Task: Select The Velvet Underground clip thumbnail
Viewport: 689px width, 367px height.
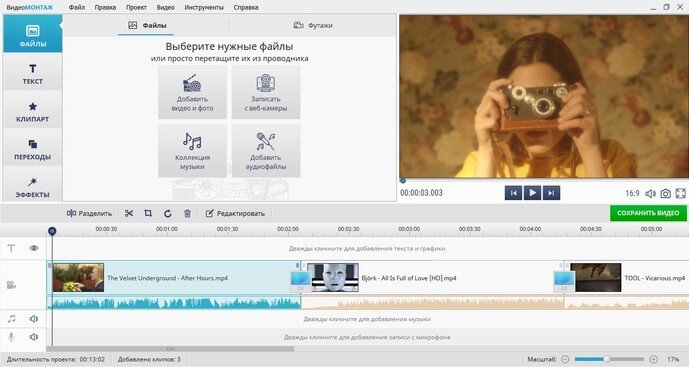Action: point(78,278)
